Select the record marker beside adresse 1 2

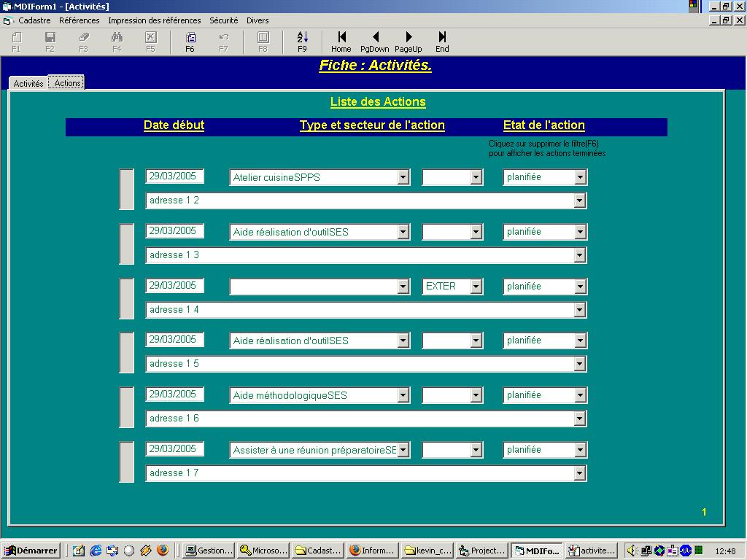(126, 189)
